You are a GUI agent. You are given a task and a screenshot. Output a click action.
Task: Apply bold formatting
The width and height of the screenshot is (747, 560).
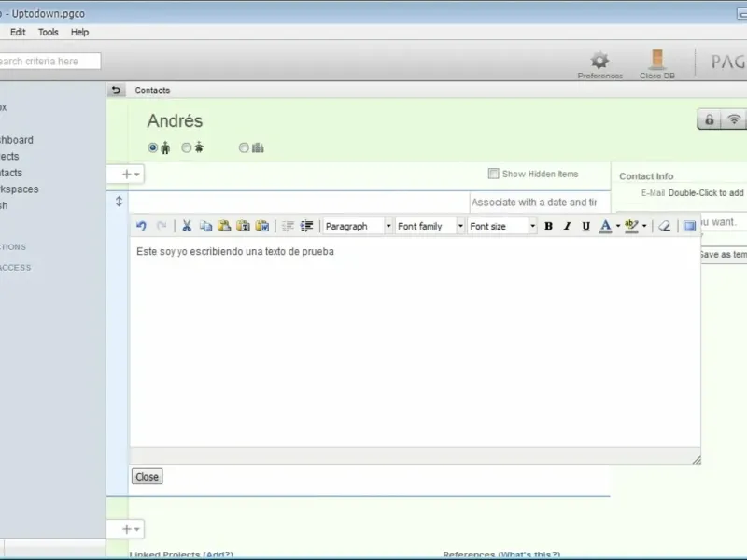(x=548, y=226)
